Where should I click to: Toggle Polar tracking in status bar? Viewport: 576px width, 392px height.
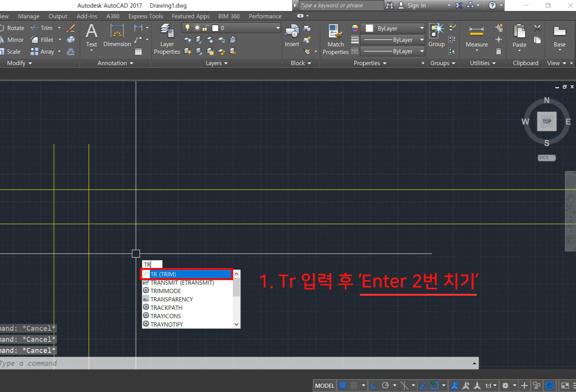point(385,386)
